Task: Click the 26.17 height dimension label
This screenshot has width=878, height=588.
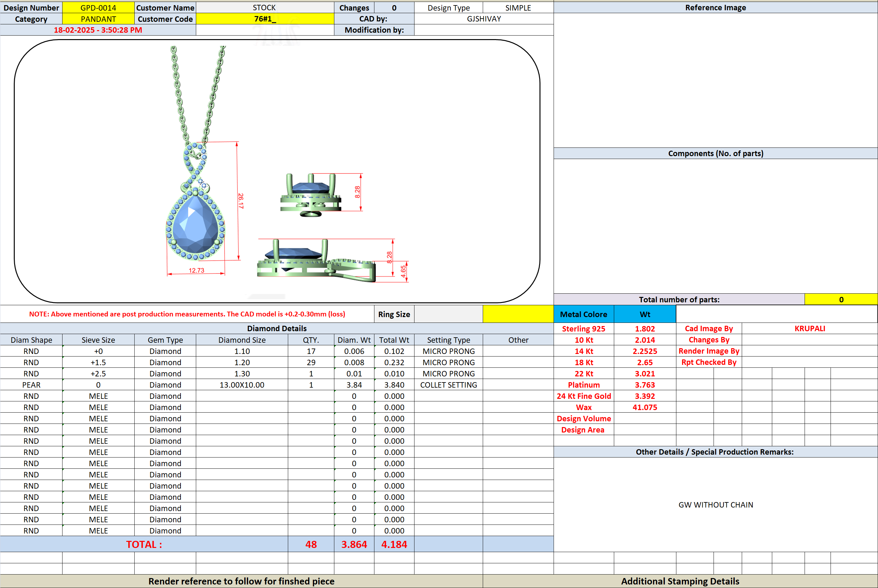Action: [241, 201]
